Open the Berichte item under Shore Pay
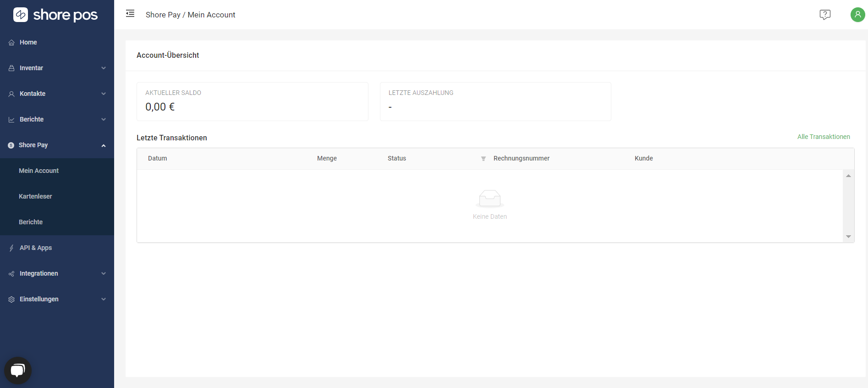Viewport: 868px width, 388px height. click(31, 222)
